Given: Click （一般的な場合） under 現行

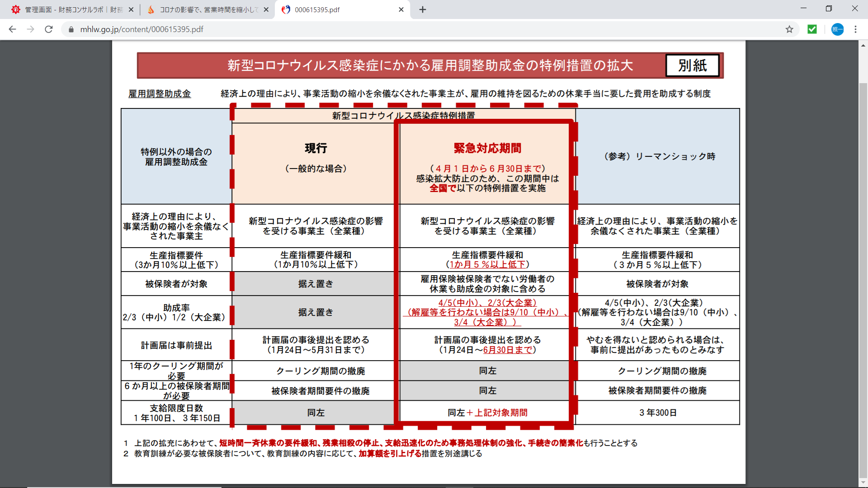Looking at the screenshot, I should [316, 169].
